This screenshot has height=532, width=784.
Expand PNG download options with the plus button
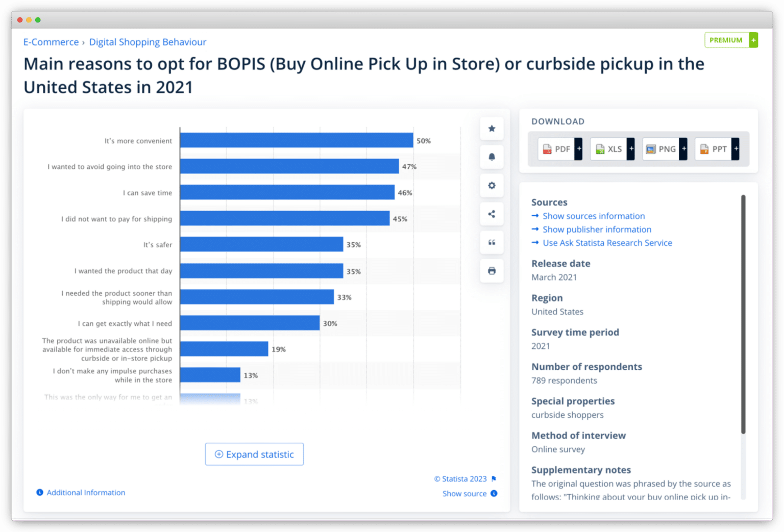coord(683,148)
